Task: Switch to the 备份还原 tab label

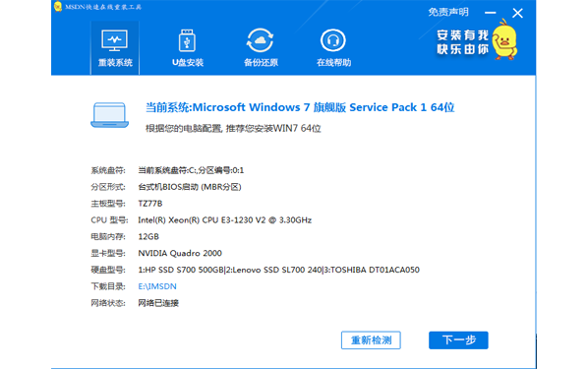Action: point(261,62)
